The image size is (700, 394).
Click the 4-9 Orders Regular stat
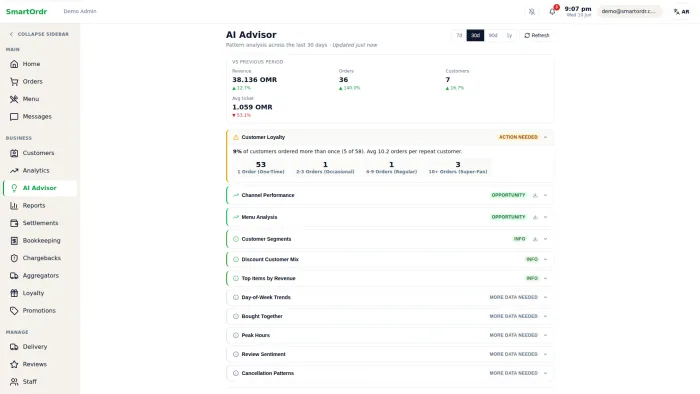point(392,167)
